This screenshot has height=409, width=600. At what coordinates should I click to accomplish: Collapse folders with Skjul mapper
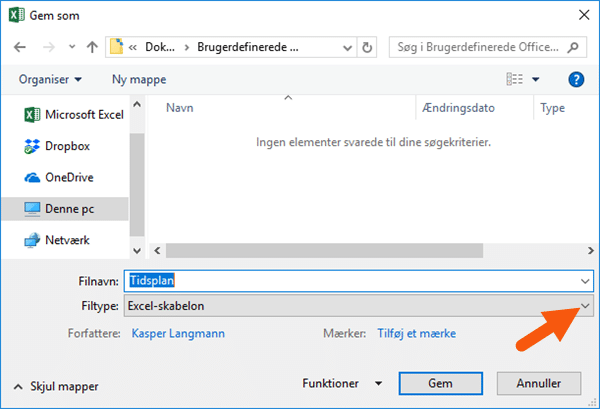(56, 387)
